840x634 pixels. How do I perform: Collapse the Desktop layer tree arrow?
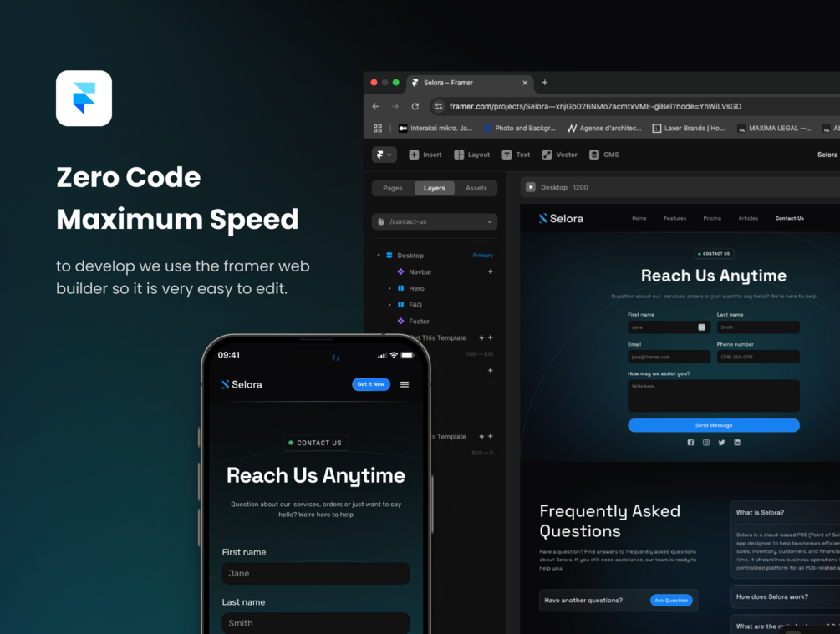coord(379,256)
